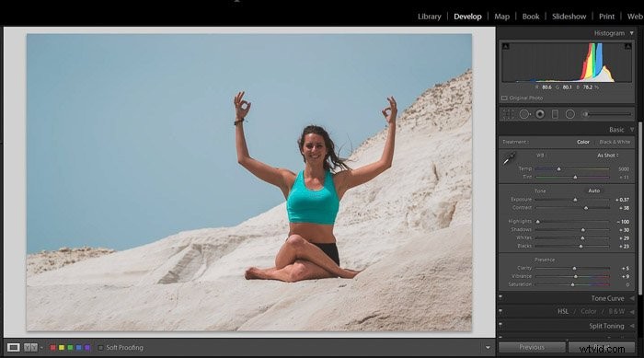Screen dimensions: 644x358
Task: Set treatment to Color
Action: point(583,142)
